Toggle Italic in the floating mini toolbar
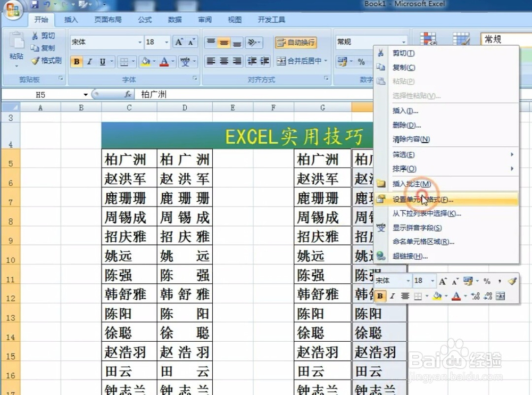Screen dimensions: 532x395 click(392, 296)
